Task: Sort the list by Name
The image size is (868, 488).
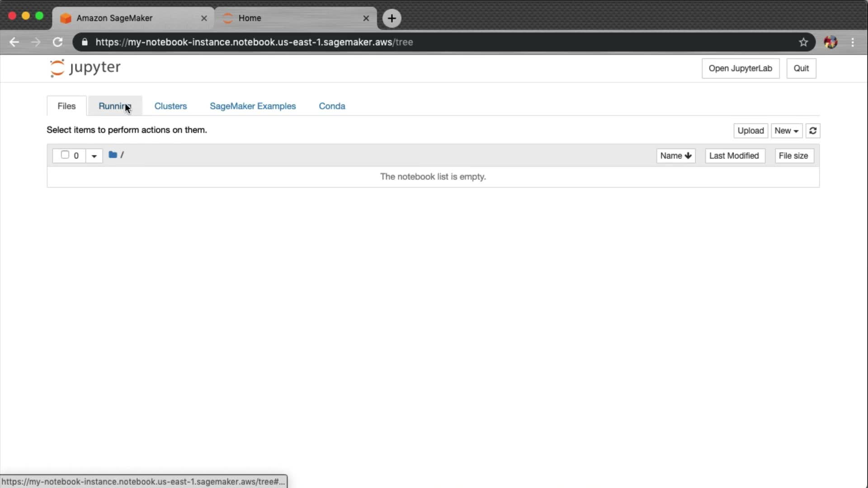Action: pos(675,155)
